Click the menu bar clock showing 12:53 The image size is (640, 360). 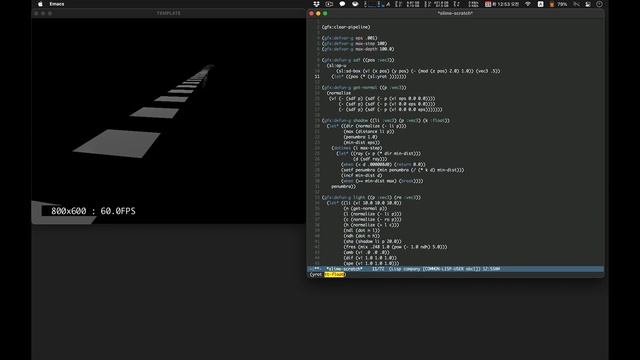506,4
